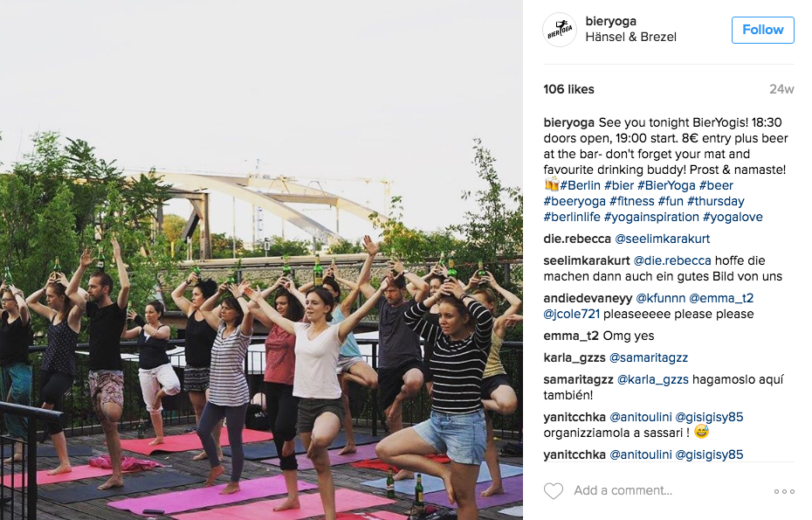
Task: Click the 24w timestamp
Action: tap(781, 89)
